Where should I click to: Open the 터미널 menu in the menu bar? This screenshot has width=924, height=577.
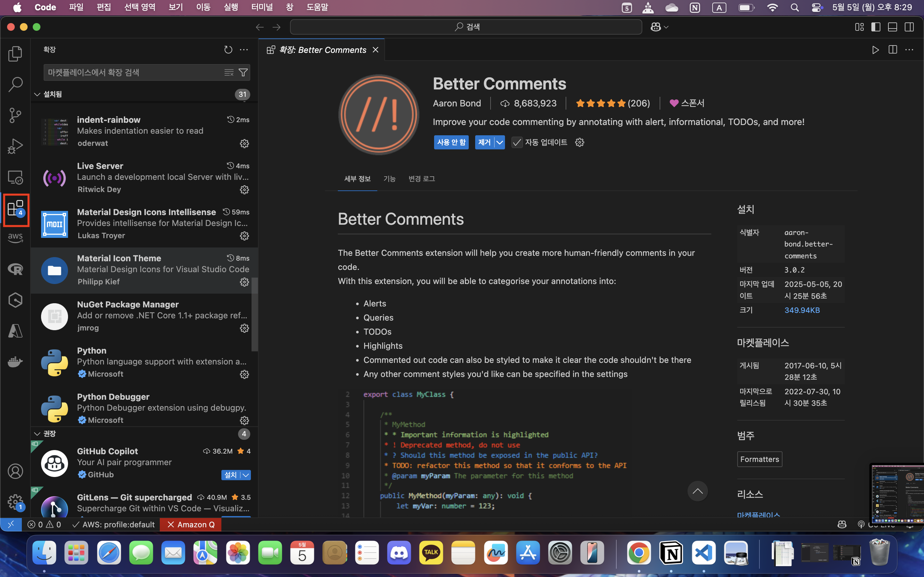pyautogui.click(x=262, y=7)
